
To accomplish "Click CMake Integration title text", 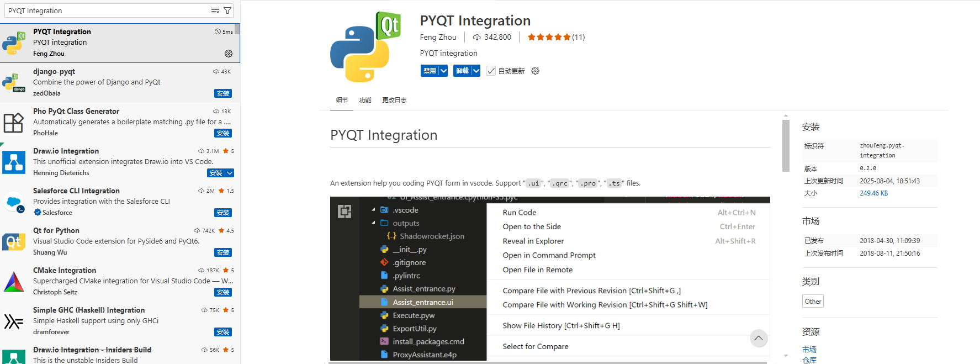I will click(65, 270).
